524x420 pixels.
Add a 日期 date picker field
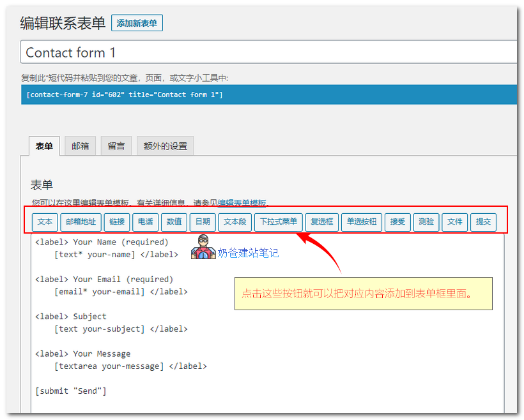[202, 222]
